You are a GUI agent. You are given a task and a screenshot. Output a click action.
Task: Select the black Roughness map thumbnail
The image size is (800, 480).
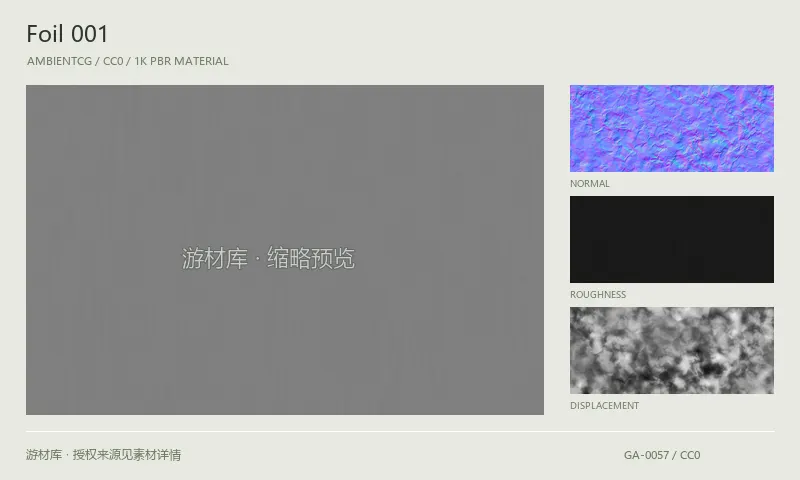(x=671, y=239)
